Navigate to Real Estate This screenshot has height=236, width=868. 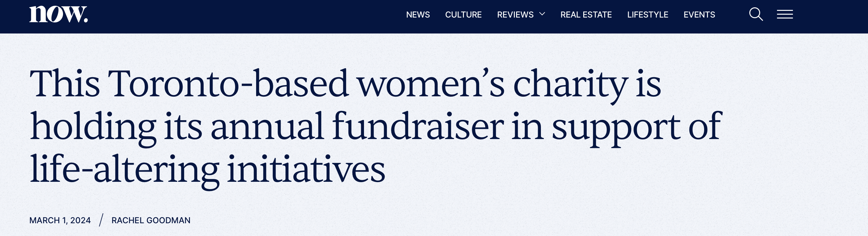pos(586,15)
